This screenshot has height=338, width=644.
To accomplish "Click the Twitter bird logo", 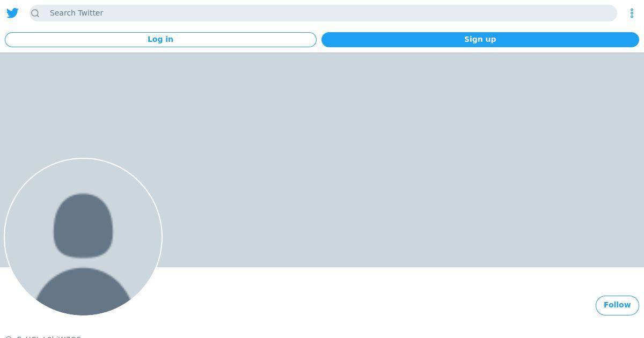I will point(12,13).
